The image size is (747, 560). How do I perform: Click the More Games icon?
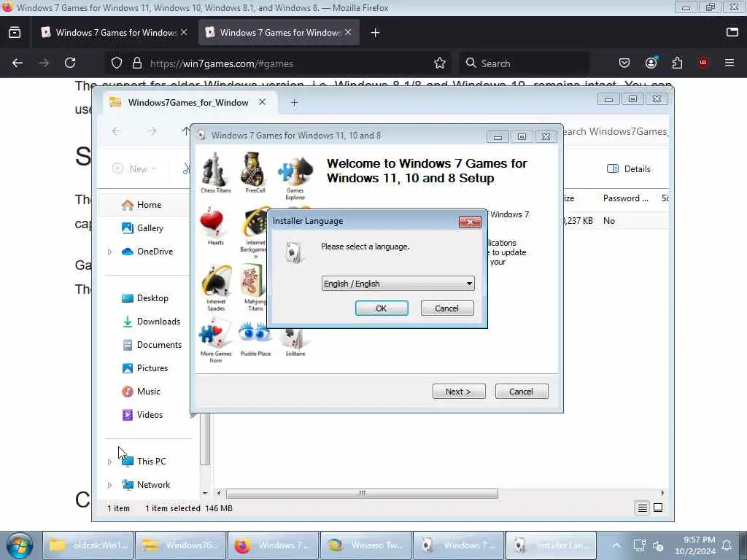click(215, 341)
